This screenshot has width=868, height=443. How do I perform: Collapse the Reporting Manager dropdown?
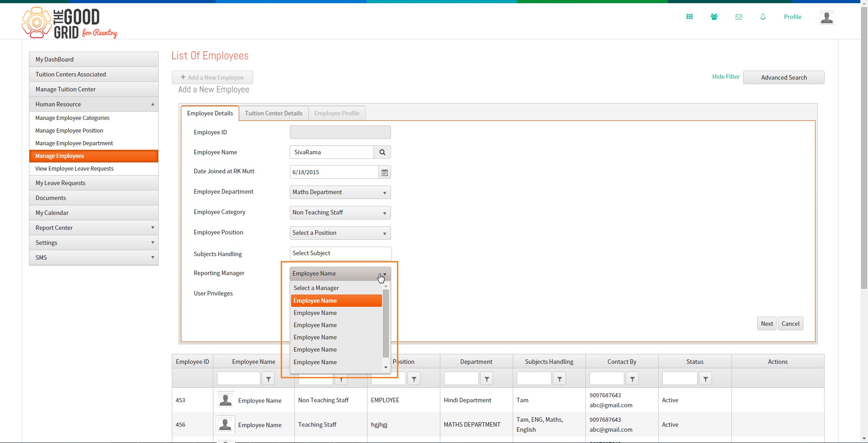click(340, 274)
